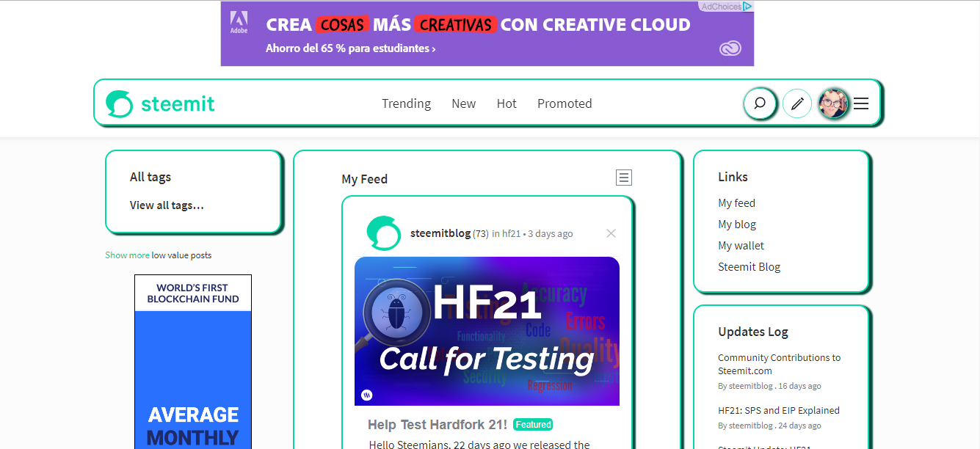Image resolution: width=980 pixels, height=449 pixels.
Task: Open the Help Test Hardfork 21! title
Action: 438,425
